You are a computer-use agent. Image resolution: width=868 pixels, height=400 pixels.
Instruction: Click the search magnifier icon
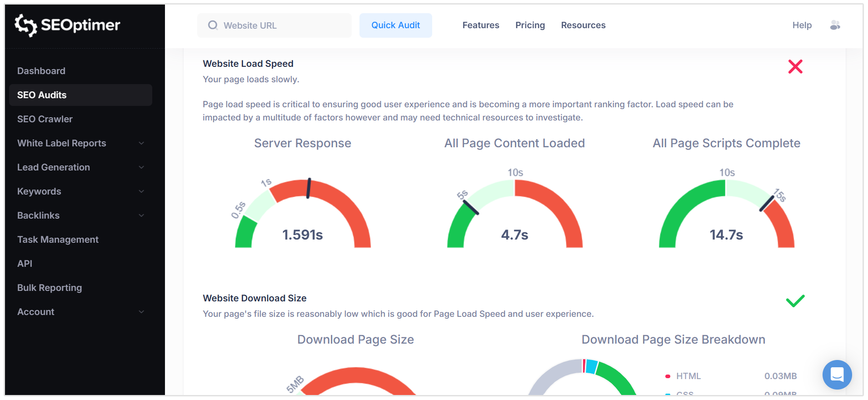coord(213,25)
